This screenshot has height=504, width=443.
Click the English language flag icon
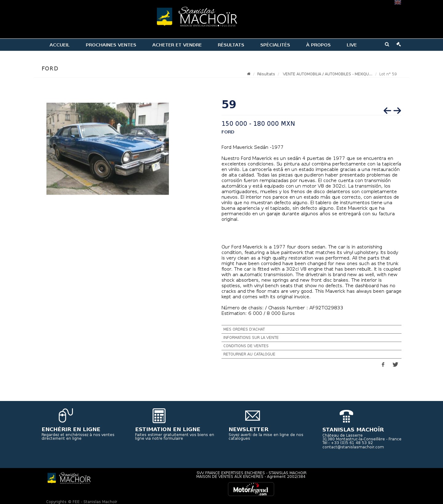(397, 2)
